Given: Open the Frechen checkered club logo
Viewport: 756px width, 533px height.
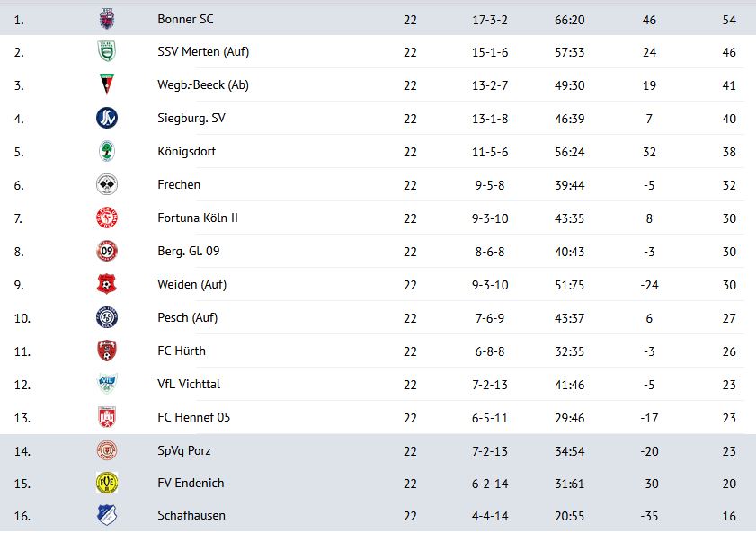Looking at the screenshot, I should (107, 184).
